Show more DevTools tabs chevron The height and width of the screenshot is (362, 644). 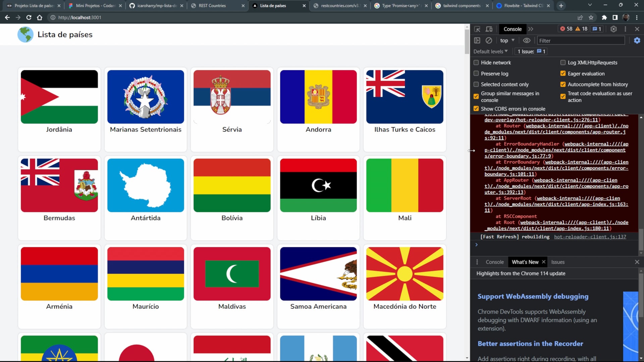click(531, 29)
